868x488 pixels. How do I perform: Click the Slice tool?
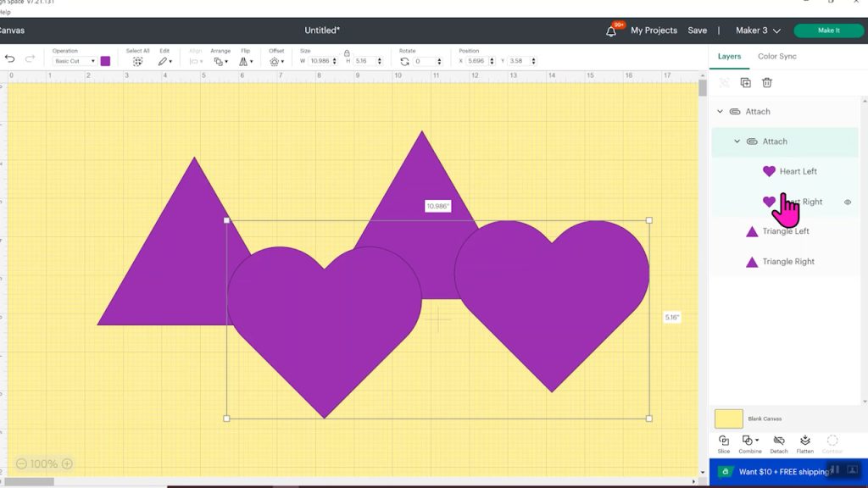pos(723,441)
